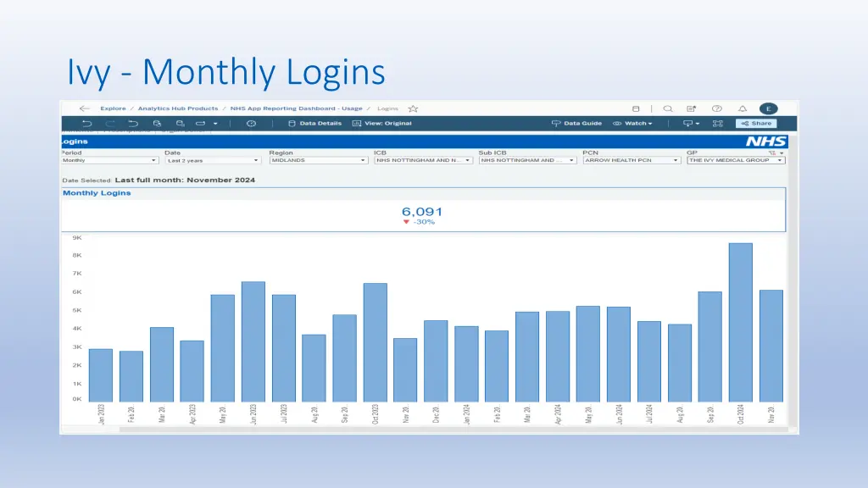
Task: Click the back arrow in the breadcrumb bar
Action: (x=84, y=108)
